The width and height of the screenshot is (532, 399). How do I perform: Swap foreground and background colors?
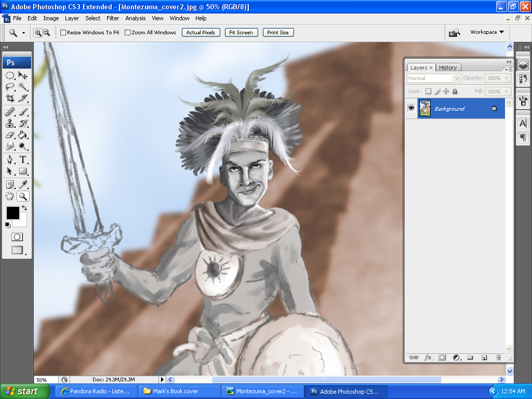pos(24,208)
